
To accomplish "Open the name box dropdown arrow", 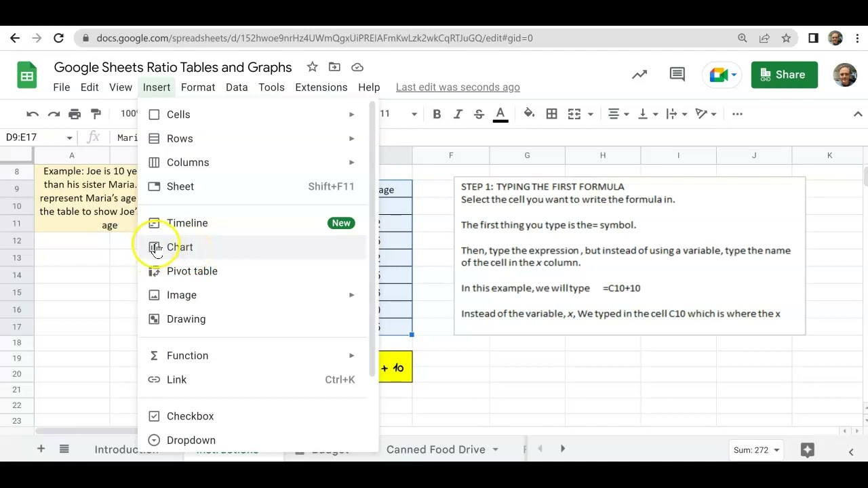I will pos(69,138).
